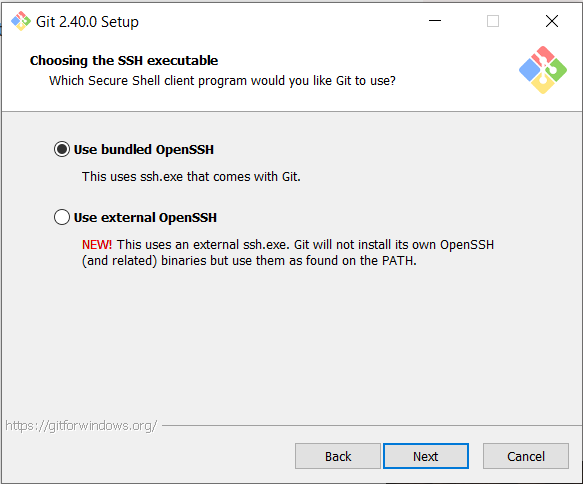
Task: Return to the previous page with Back
Action: pos(338,456)
